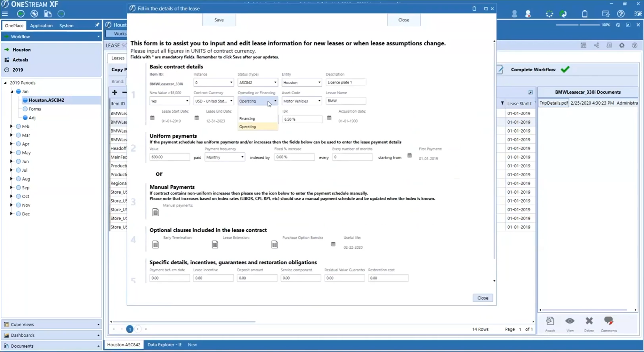Click the uniform payment Value field

pos(169,157)
